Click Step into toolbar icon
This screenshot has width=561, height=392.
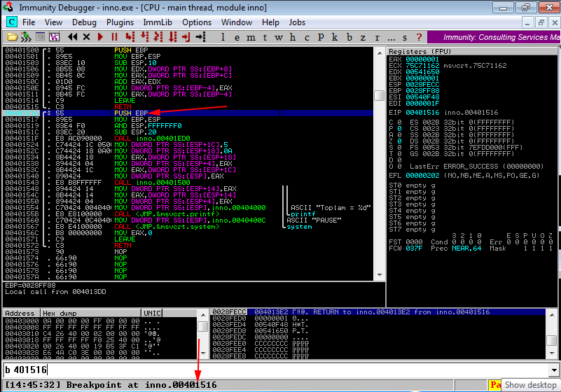[x=130, y=36]
